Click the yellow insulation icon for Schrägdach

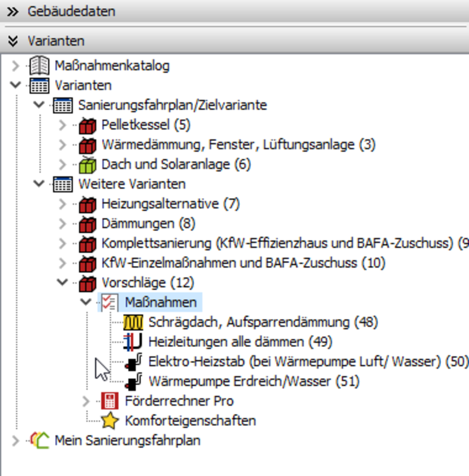pyautogui.click(x=133, y=322)
